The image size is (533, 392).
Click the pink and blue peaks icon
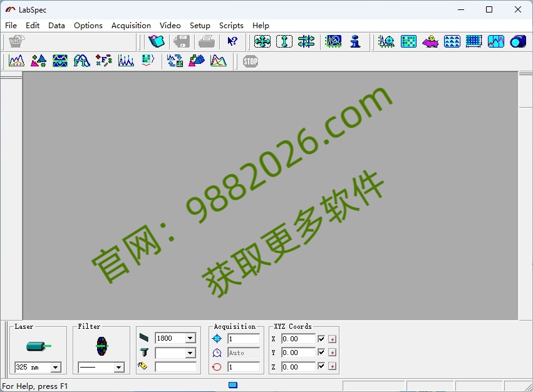pos(38,61)
